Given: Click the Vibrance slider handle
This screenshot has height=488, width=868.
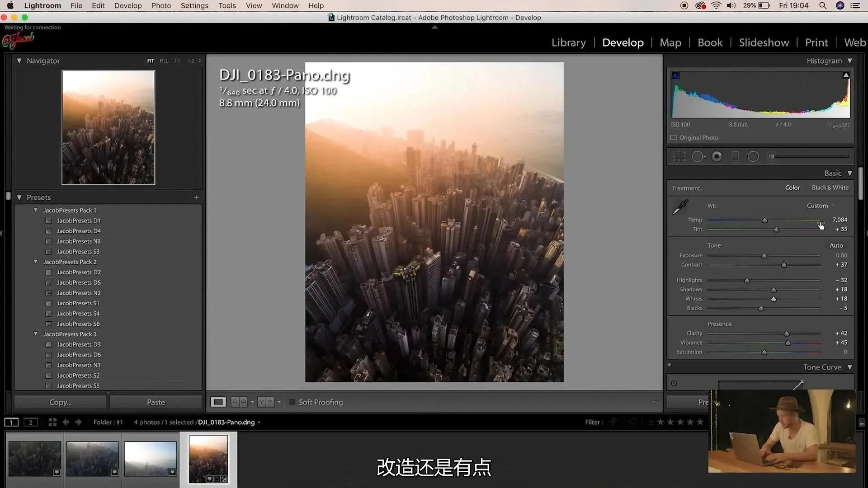Looking at the screenshot, I should [x=788, y=343].
